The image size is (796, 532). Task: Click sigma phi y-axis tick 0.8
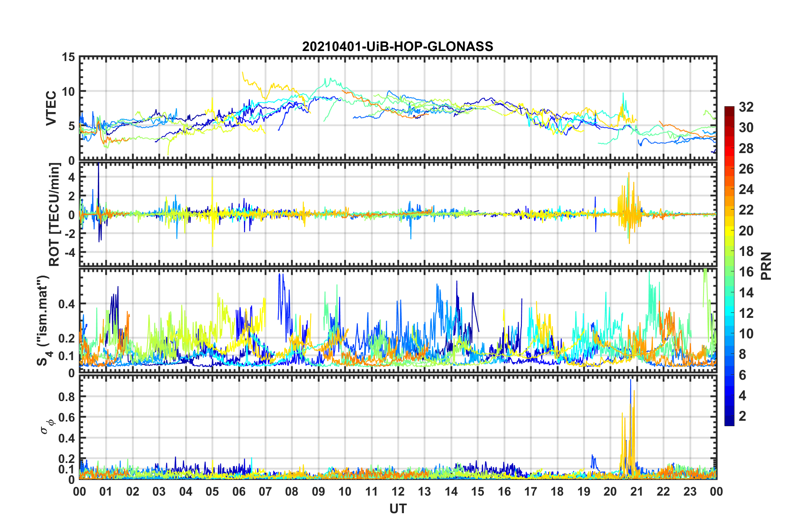tap(67, 396)
